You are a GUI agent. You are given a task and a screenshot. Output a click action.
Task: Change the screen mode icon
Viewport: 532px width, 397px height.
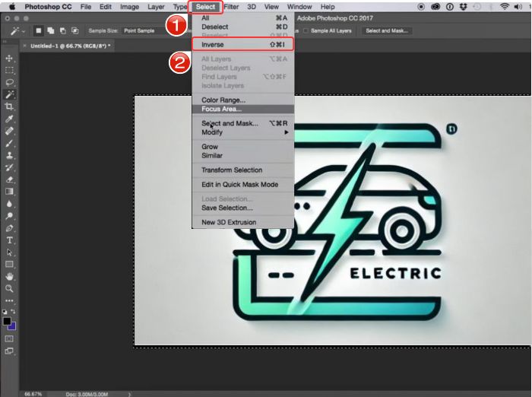coord(9,351)
